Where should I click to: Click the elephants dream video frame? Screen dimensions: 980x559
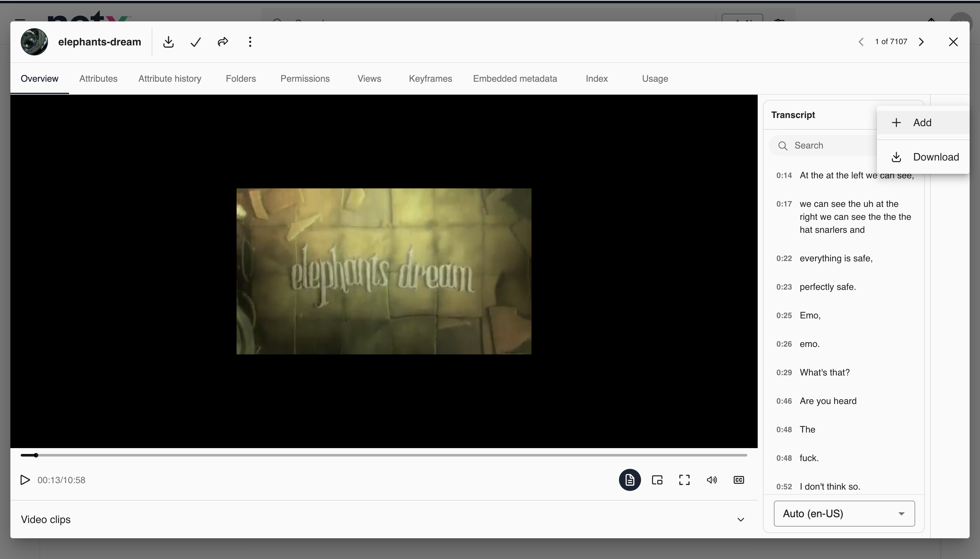pos(384,271)
